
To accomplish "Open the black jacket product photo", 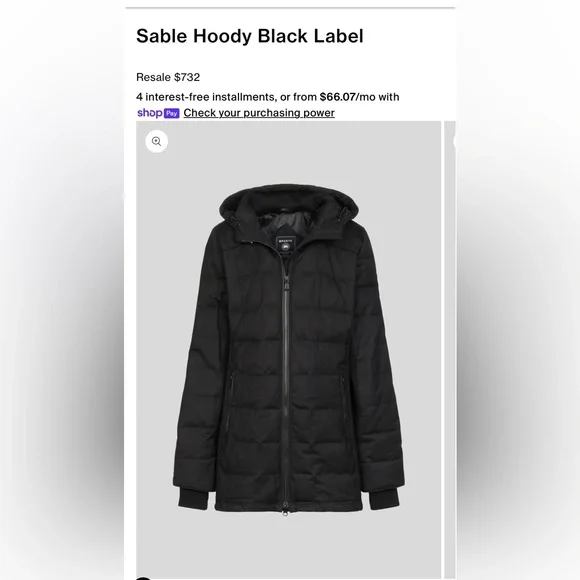I will pos(289,349).
